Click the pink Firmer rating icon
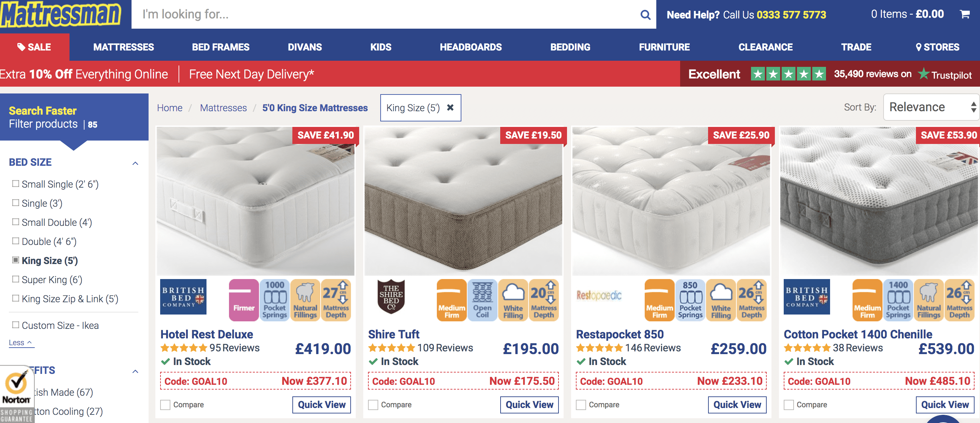The width and height of the screenshot is (980, 423). click(244, 300)
